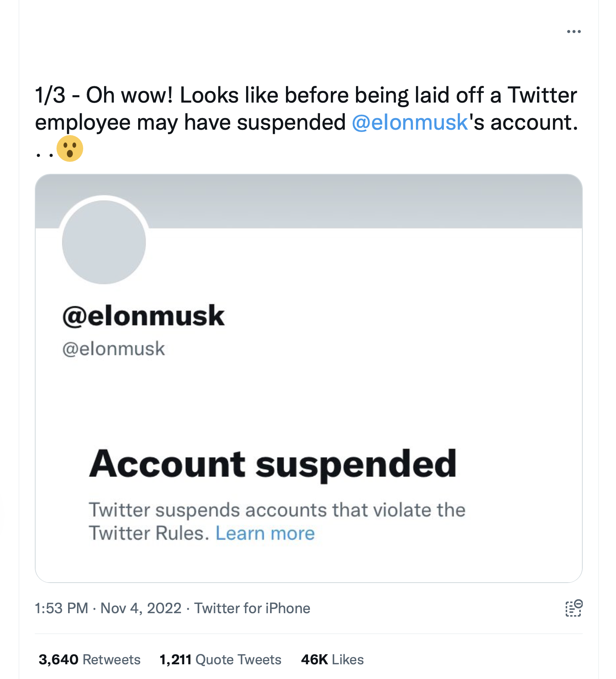The image size is (616, 679).
Task: Open the @elonmusk mention in the tweet text
Action: 410,122
